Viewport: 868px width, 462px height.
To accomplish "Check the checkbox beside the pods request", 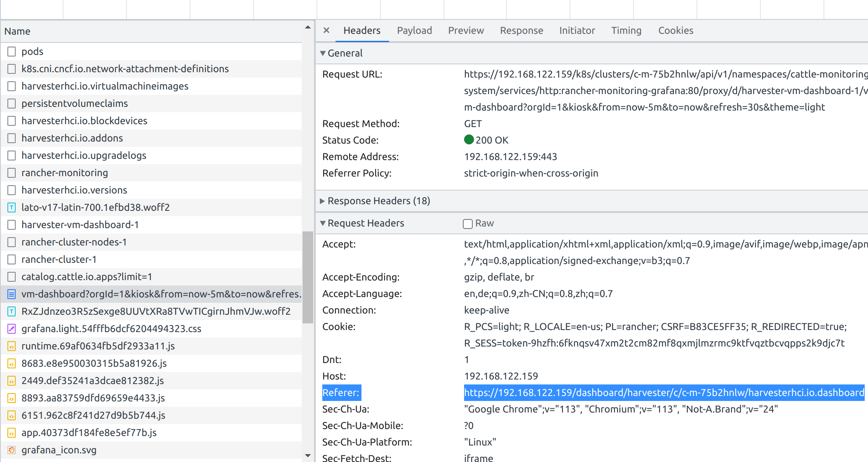I will click(11, 51).
